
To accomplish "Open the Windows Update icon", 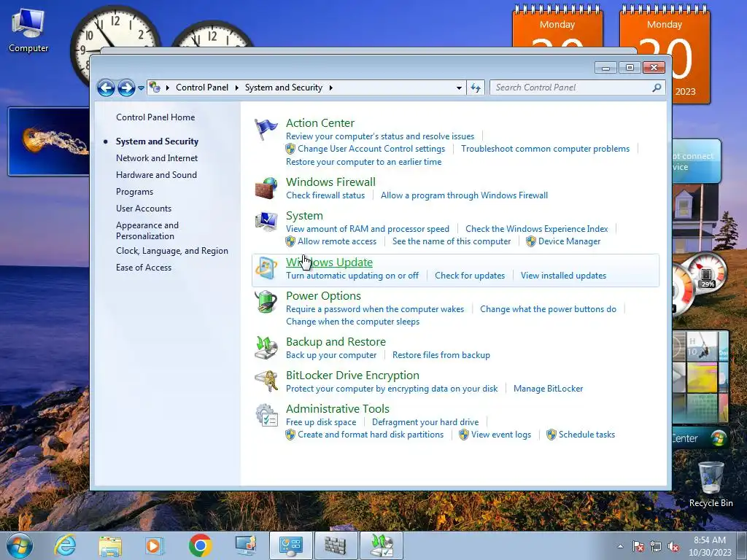I will [x=266, y=268].
